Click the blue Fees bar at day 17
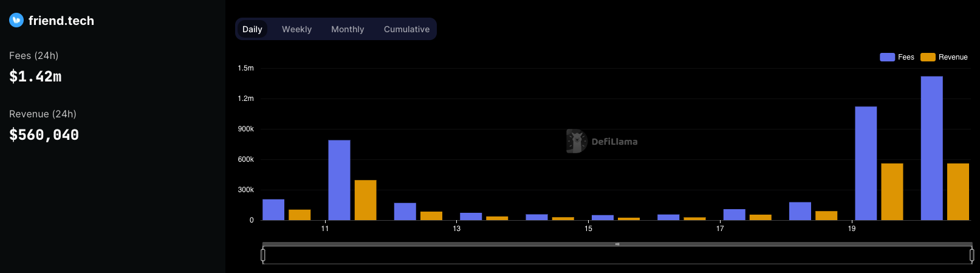Screen dimensions: 980x273 point(734,215)
